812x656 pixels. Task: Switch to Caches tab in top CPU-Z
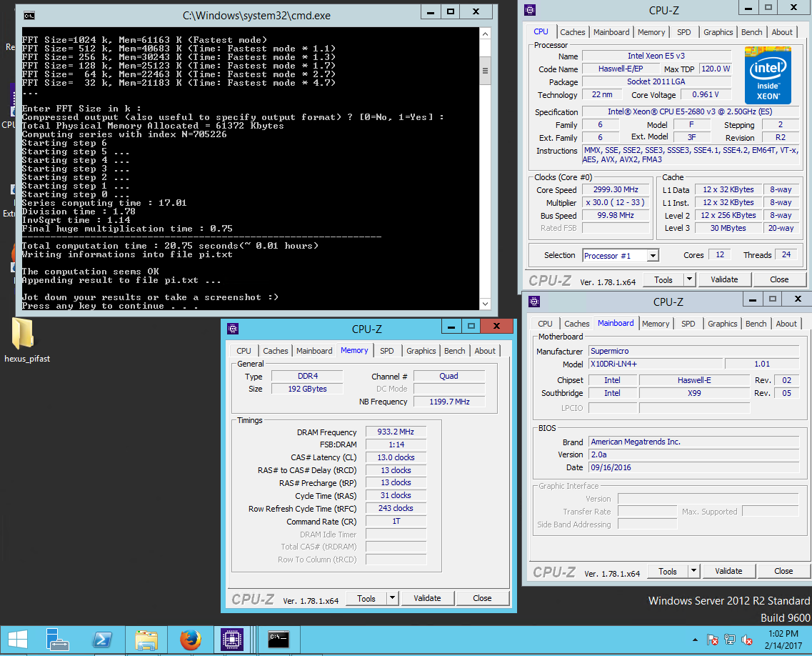572,32
